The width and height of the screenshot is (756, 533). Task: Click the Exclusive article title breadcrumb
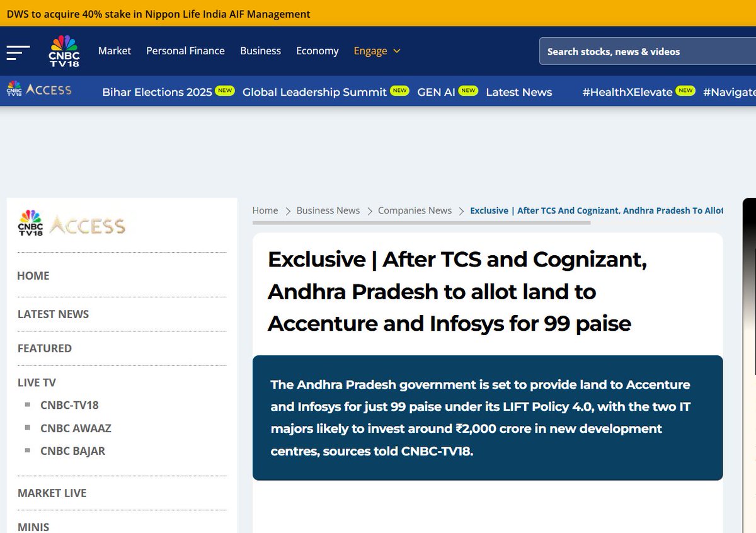point(597,210)
